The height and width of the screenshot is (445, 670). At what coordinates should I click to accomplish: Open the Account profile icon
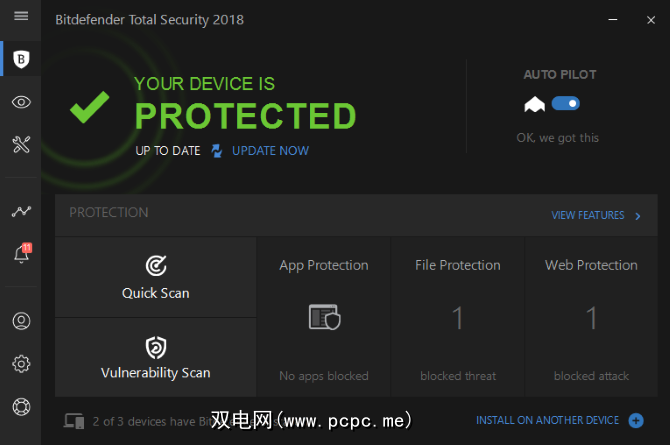tap(21, 321)
